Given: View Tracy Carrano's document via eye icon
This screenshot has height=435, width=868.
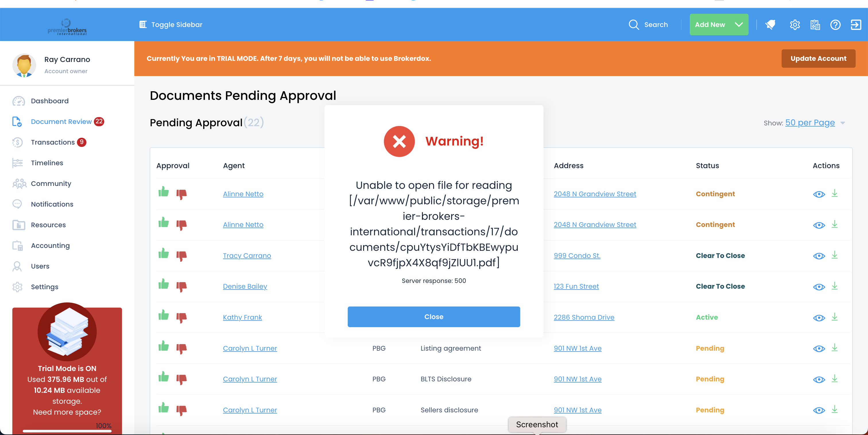Looking at the screenshot, I should [x=819, y=256].
